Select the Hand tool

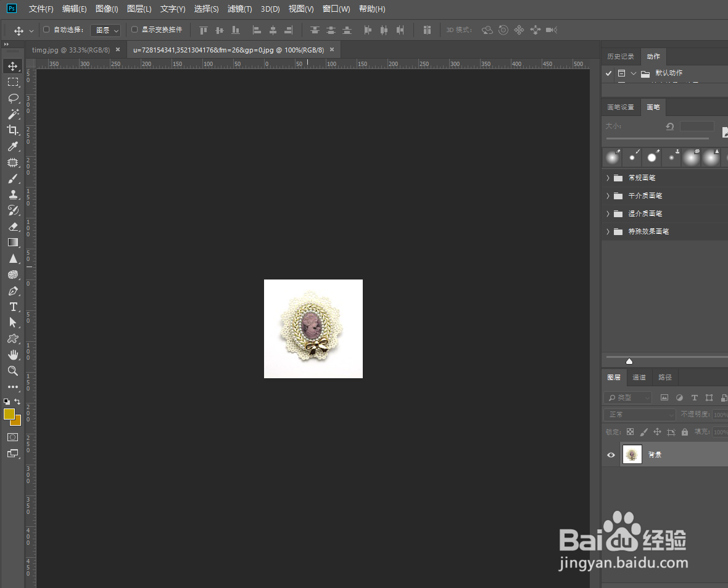14,354
